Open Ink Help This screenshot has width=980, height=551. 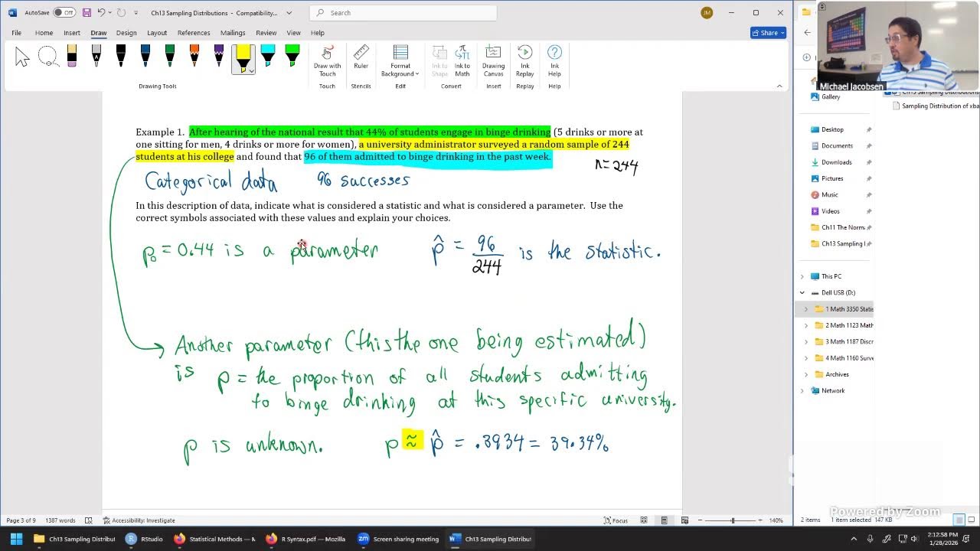pos(554,61)
